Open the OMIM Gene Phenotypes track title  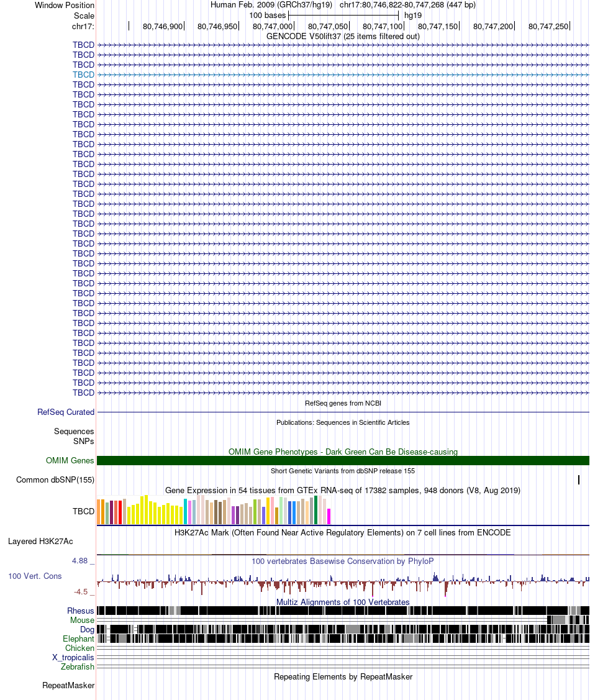click(x=343, y=452)
